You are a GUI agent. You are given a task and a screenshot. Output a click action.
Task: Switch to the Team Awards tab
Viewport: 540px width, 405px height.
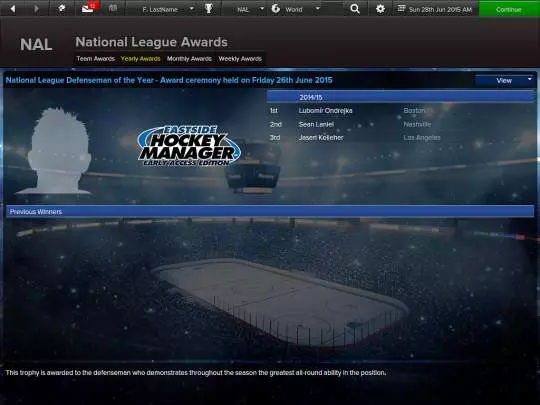pyautogui.click(x=95, y=59)
